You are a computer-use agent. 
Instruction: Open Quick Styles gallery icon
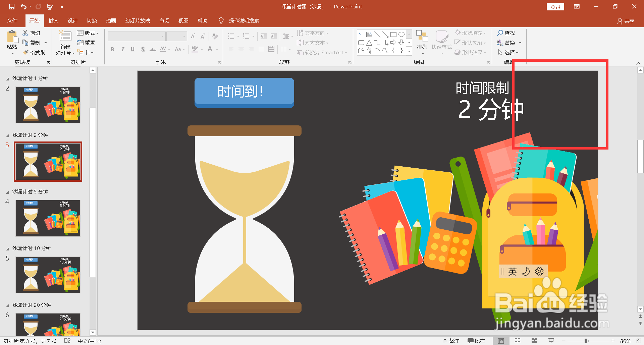pos(442,36)
